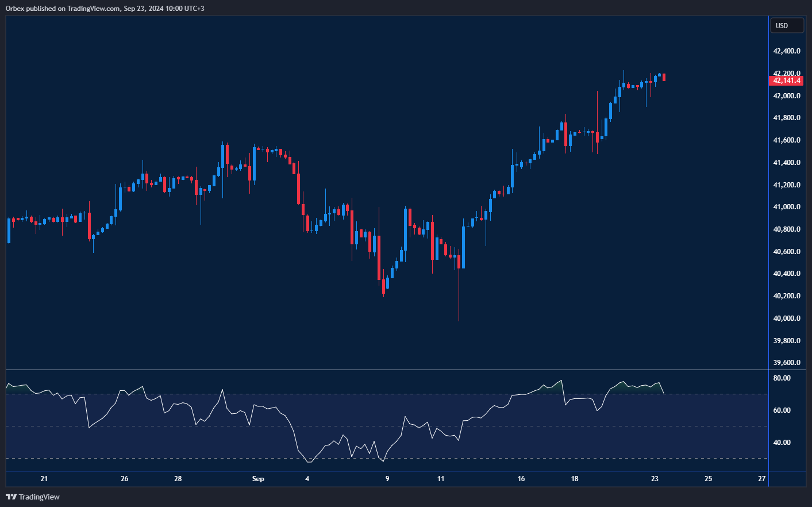812x507 pixels.
Task: Click the 40,000.0 price scale label
Action: point(786,318)
